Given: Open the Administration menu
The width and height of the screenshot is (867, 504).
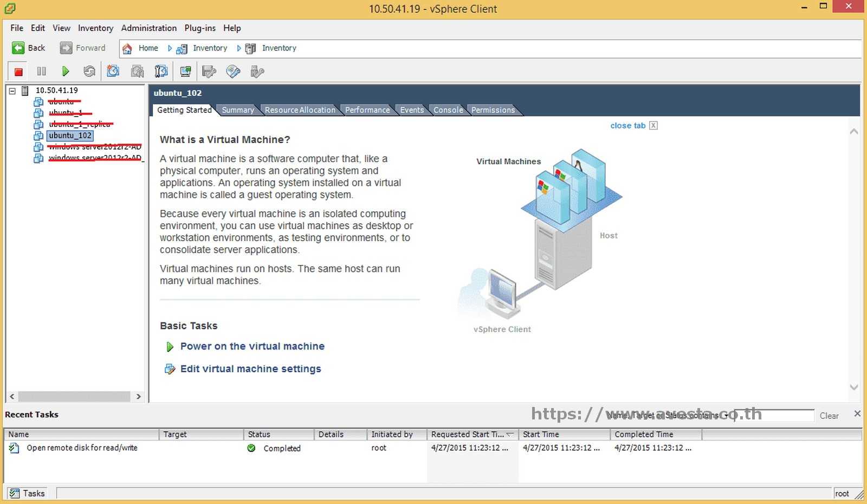Looking at the screenshot, I should [x=148, y=28].
